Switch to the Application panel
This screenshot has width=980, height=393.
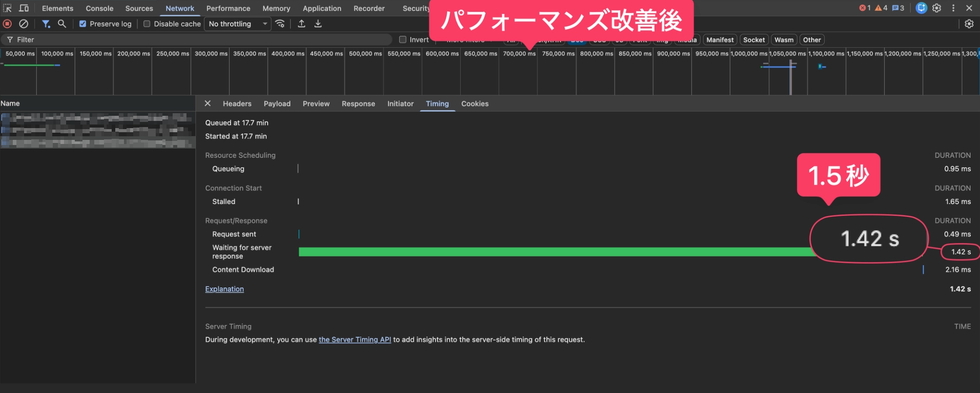(x=322, y=8)
